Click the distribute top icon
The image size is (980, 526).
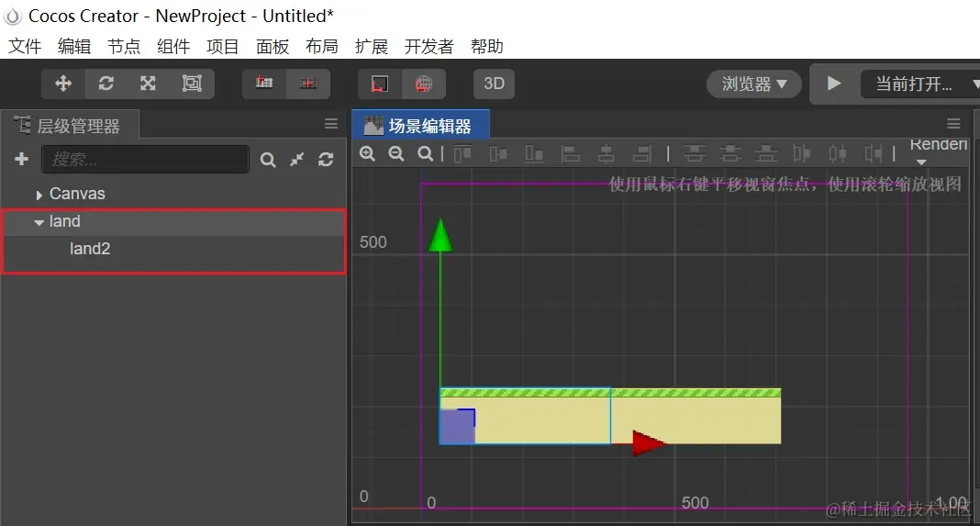(x=694, y=153)
